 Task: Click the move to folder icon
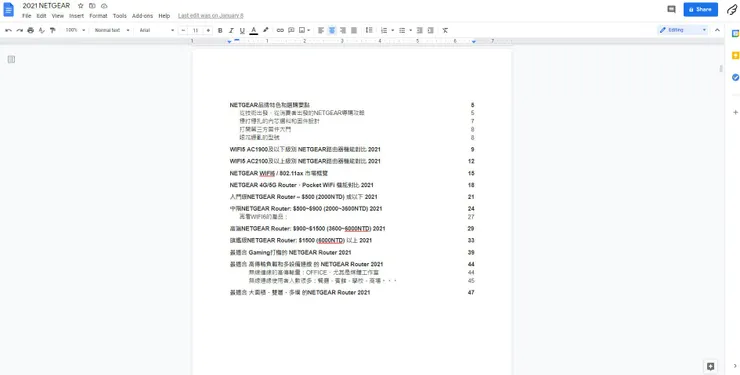pos(92,6)
